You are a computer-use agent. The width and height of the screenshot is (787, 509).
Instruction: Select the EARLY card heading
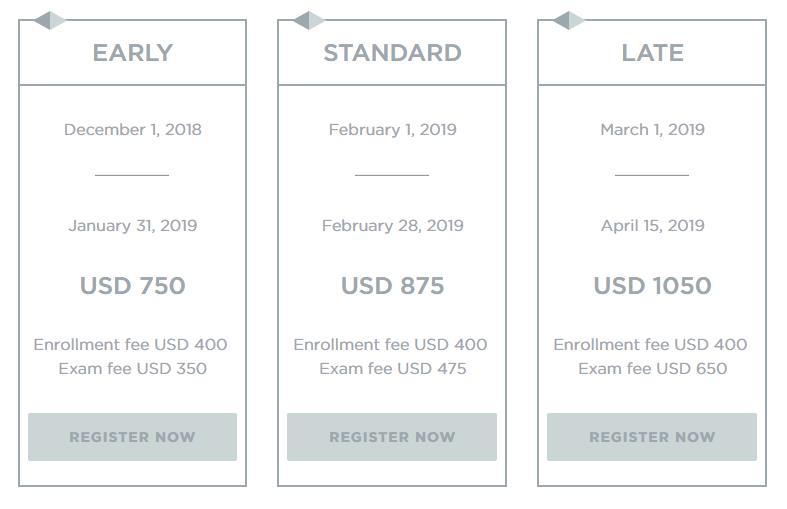click(132, 53)
